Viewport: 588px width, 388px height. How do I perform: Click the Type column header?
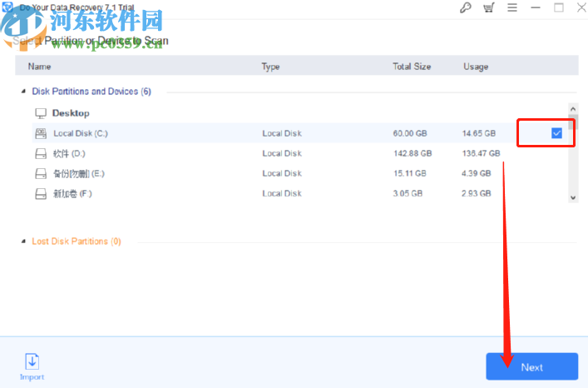pos(270,67)
